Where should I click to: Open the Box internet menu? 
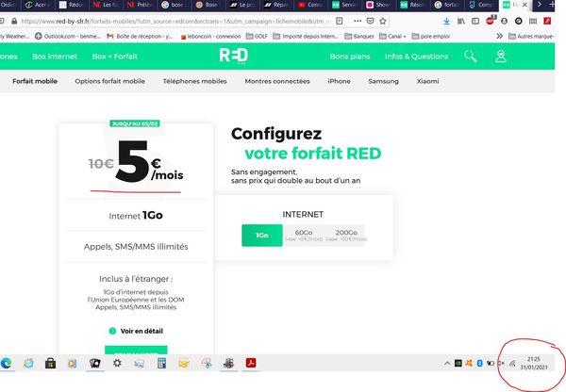[55, 57]
